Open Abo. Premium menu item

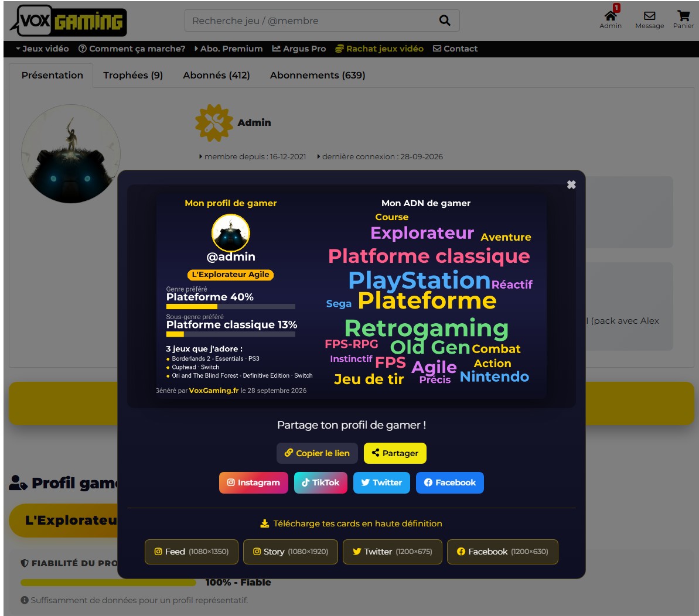229,49
